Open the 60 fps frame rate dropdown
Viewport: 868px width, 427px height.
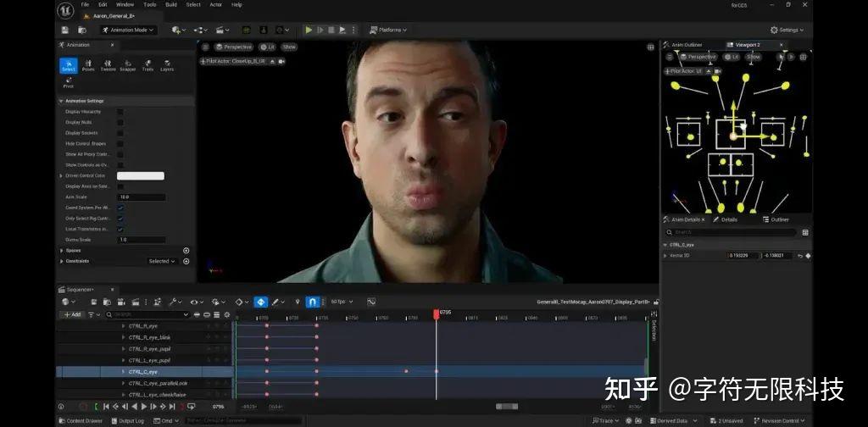pyautogui.click(x=342, y=302)
